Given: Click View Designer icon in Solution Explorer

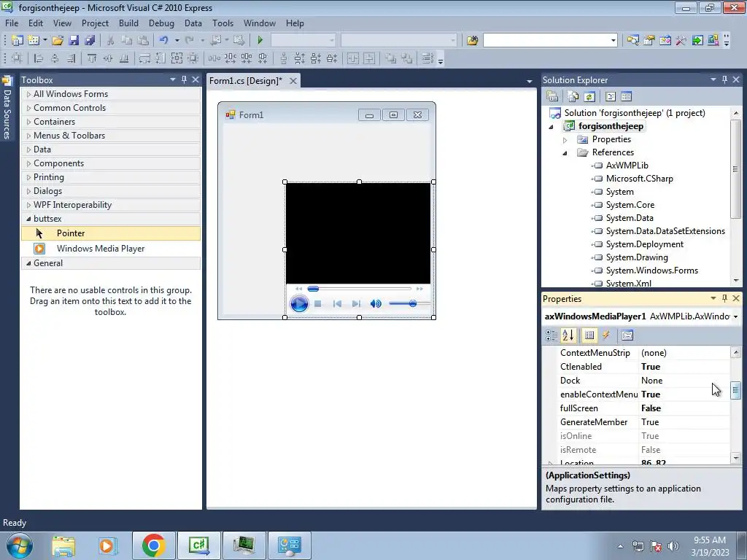Looking at the screenshot, I should point(627,97).
